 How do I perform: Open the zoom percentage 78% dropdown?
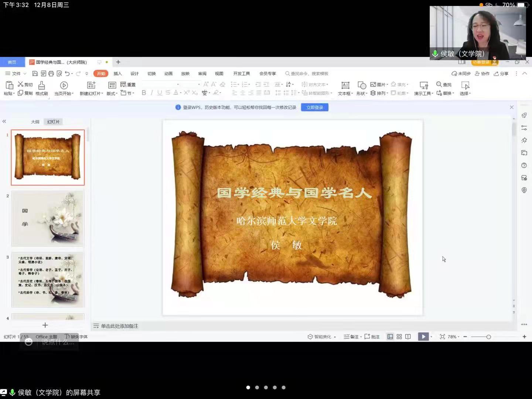[453, 337]
